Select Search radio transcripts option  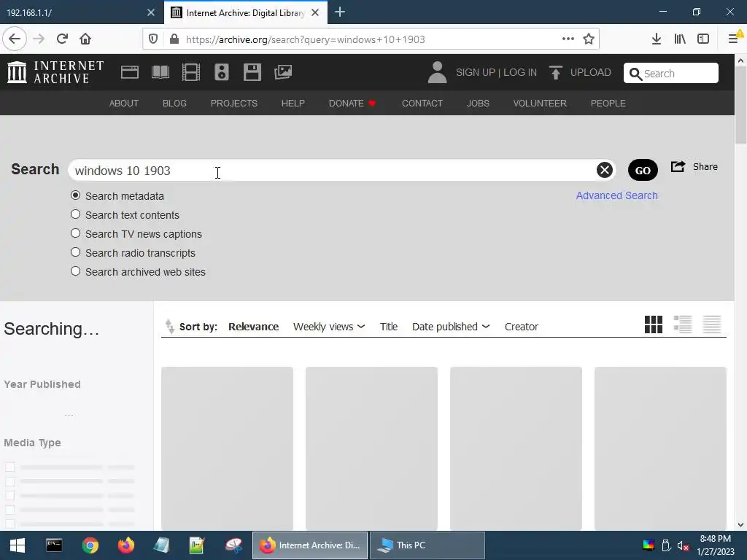[x=75, y=252]
